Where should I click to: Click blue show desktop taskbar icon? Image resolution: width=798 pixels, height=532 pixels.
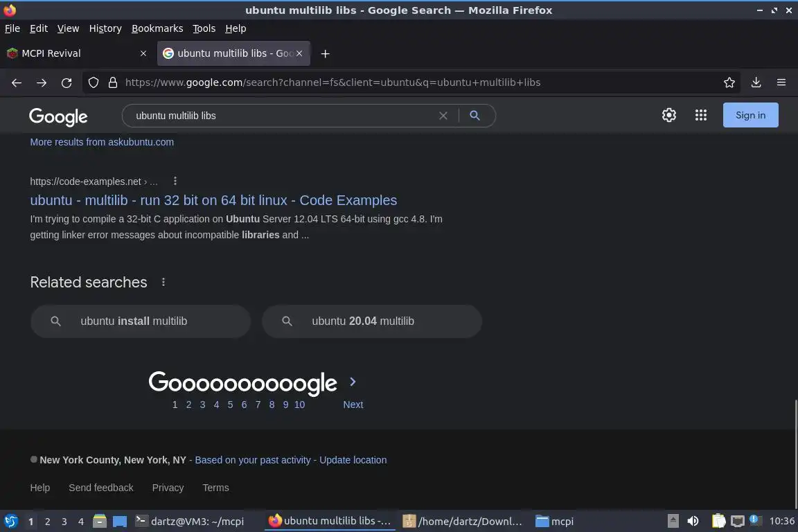coord(120,522)
